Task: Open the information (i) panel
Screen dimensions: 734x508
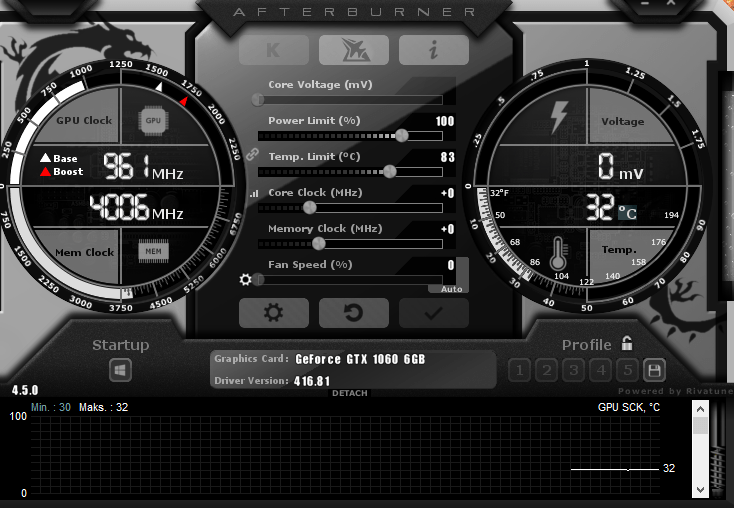Action: pos(434,50)
